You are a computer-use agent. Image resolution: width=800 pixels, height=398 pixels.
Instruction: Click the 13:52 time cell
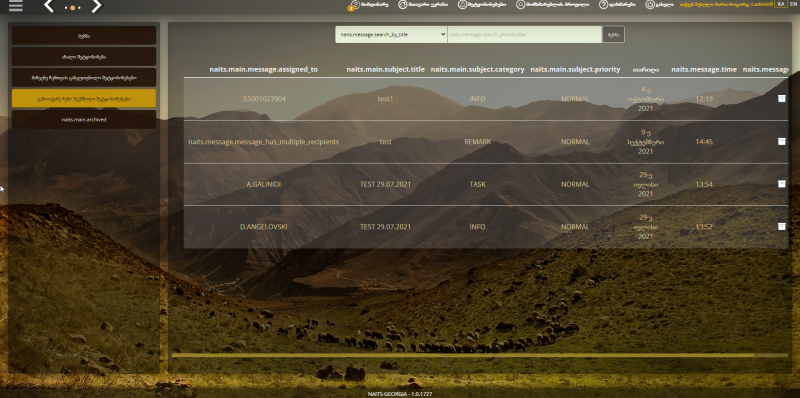[x=704, y=227]
